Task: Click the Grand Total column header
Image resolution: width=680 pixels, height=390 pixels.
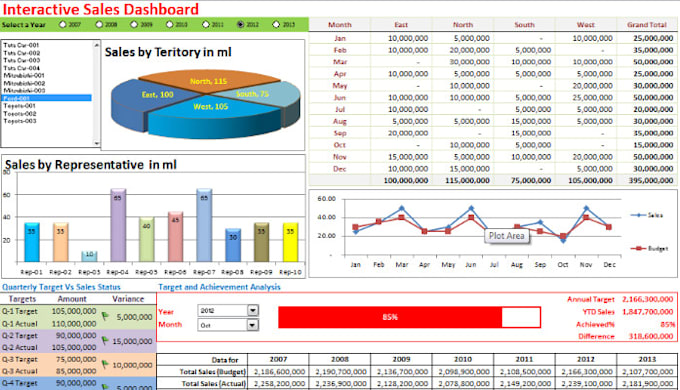Action: tap(647, 25)
